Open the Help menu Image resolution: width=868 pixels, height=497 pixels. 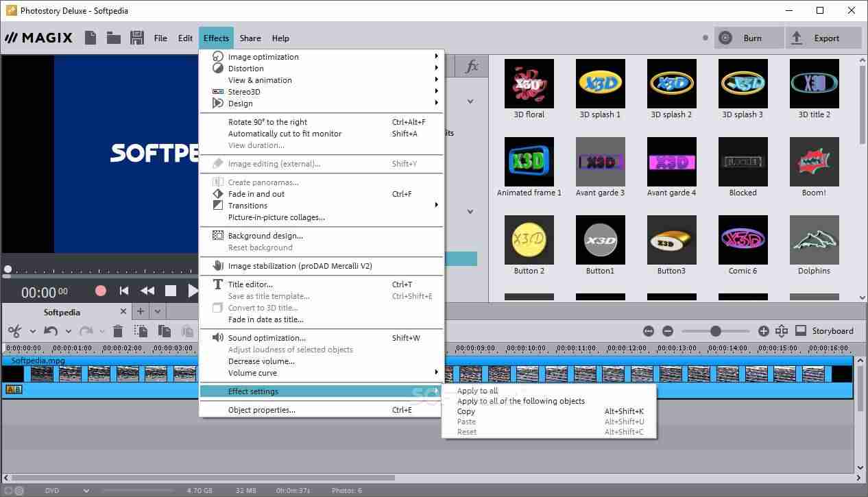(280, 38)
